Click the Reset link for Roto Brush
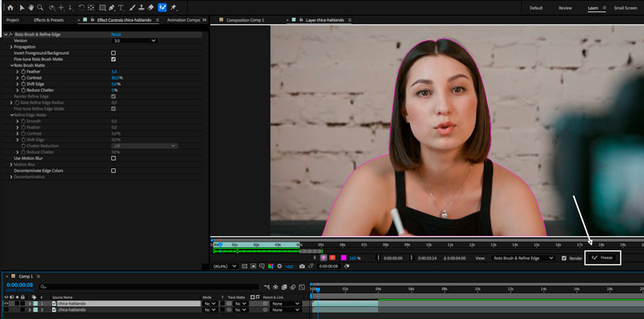This screenshot has height=319, width=644. coord(116,35)
